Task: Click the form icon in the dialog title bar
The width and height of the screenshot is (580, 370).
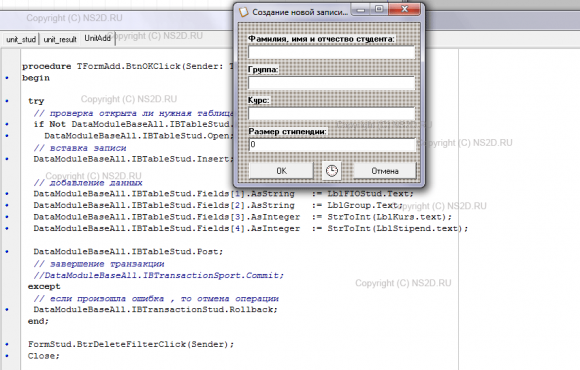Action: tap(243, 12)
